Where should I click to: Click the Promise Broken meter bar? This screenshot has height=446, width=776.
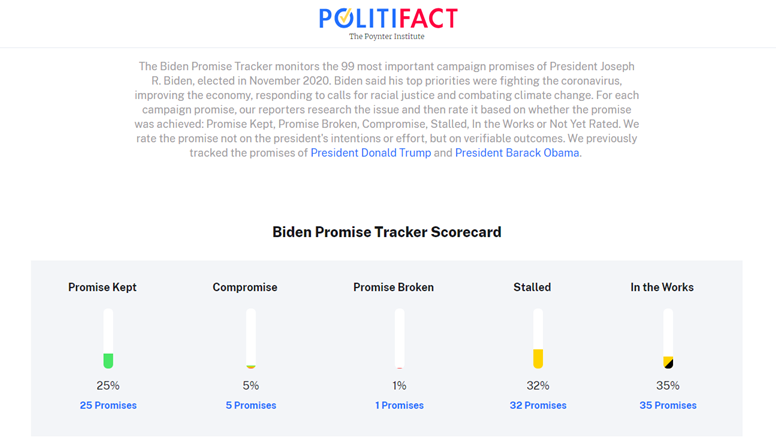399,340
